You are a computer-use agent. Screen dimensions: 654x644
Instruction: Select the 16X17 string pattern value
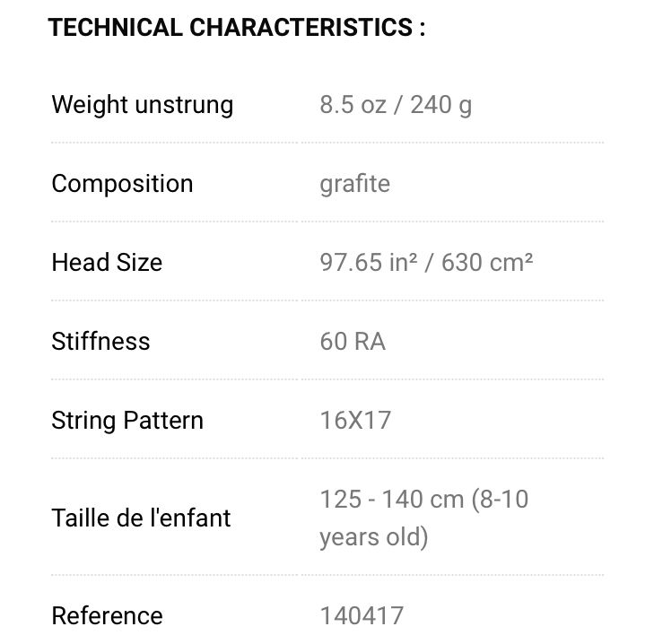coord(355,421)
